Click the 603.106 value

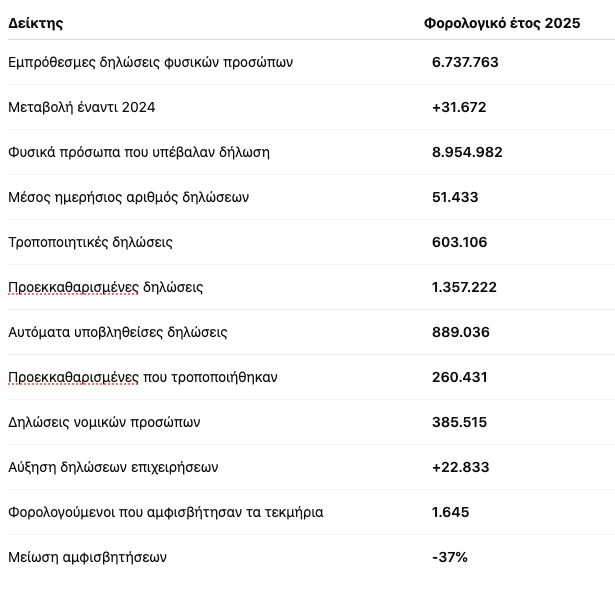click(x=460, y=242)
